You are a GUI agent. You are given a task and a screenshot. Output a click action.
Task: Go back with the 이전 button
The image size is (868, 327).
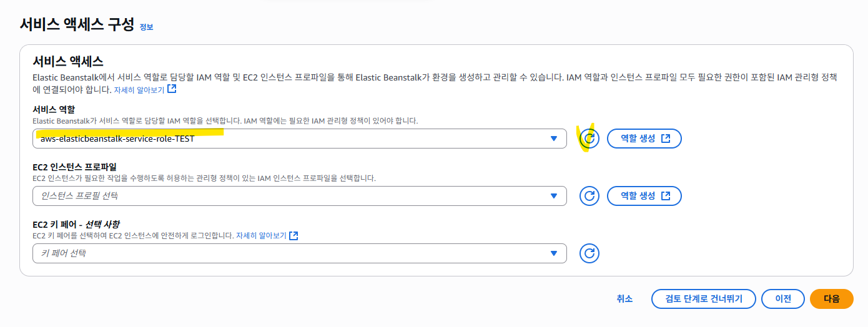click(783, 299)
